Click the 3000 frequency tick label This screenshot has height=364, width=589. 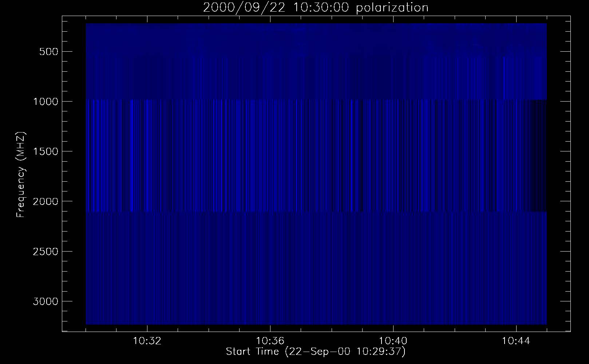click(45, 301)
